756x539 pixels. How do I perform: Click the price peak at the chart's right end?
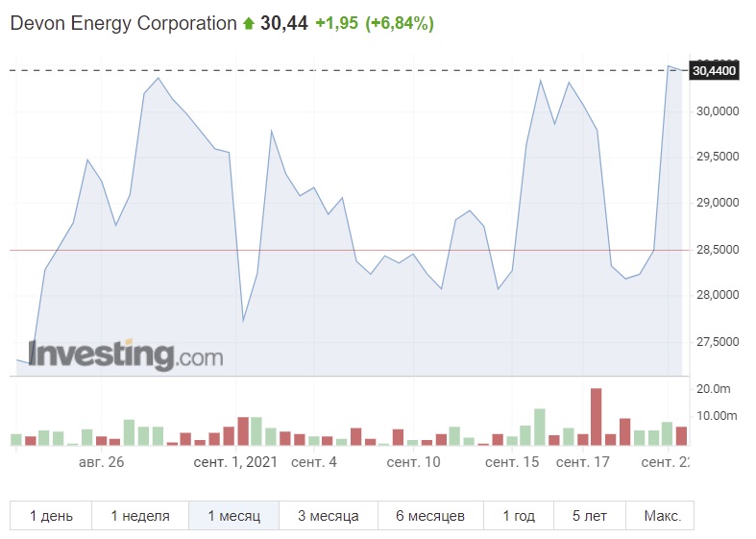(x=669, y=66)
